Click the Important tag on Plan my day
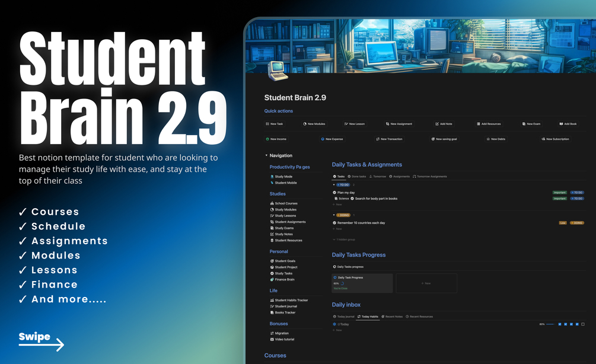 pyautogui.click(x=559, y=193)
